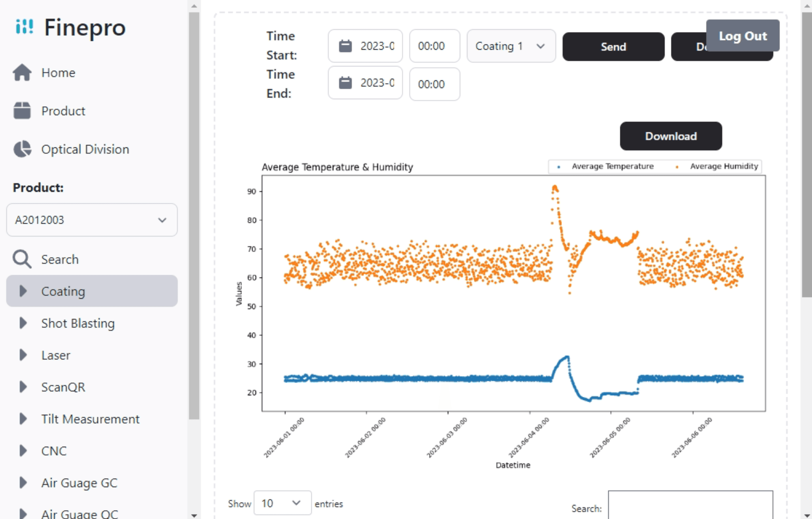
Task: Click calendar icon in Time Start date field
Action: (345, 46)
